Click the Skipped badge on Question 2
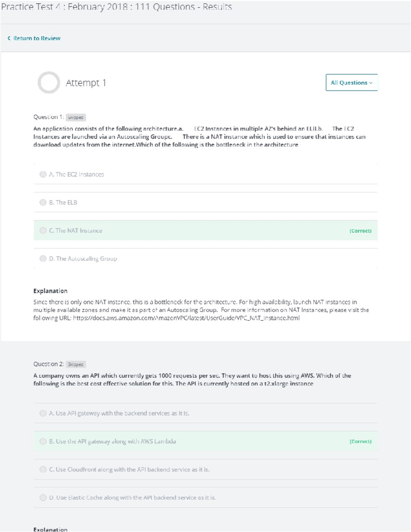Image resolution: width=411 pixels, height=532 pixels. (x=76, y=364)
